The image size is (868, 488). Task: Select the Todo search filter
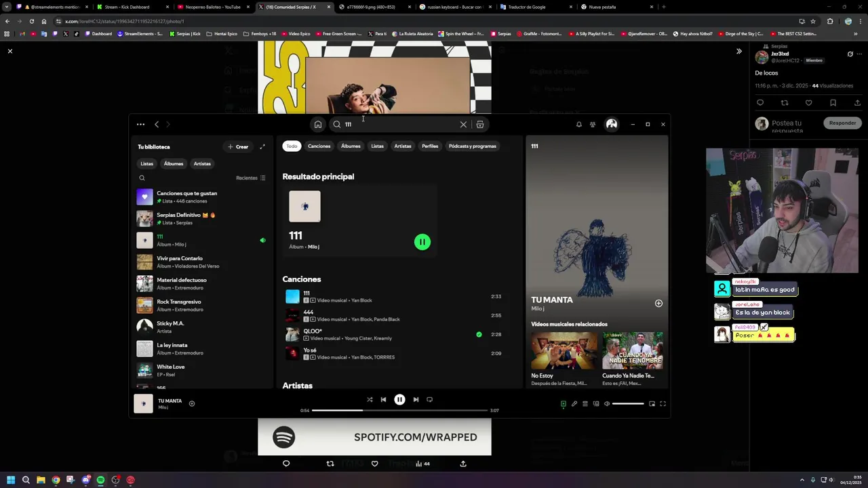292,146
